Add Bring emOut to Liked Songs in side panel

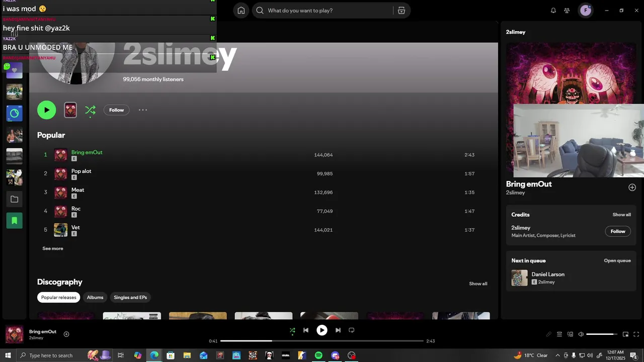click(632, 188)
